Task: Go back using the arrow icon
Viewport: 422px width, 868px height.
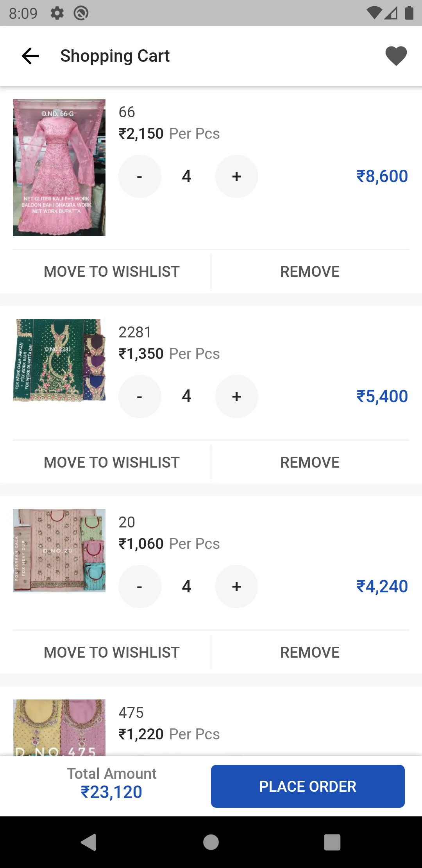Action: pyautogui.click(x=30, y=56)
